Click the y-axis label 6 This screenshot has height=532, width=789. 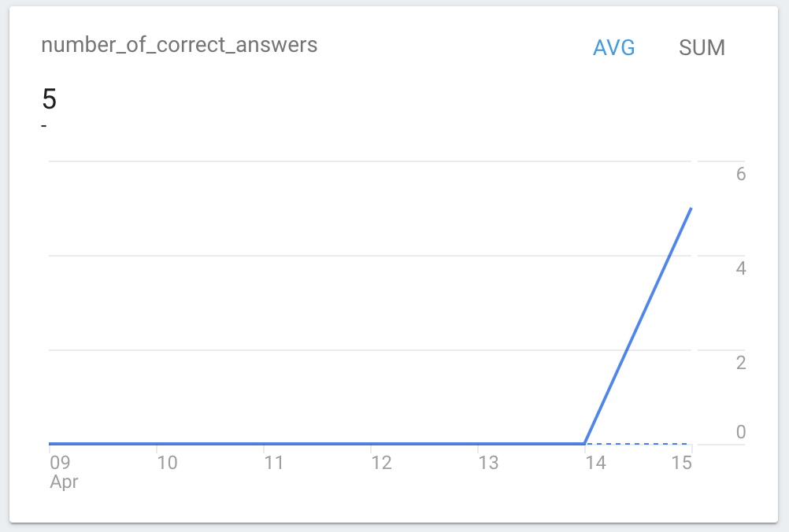(740, 175)
